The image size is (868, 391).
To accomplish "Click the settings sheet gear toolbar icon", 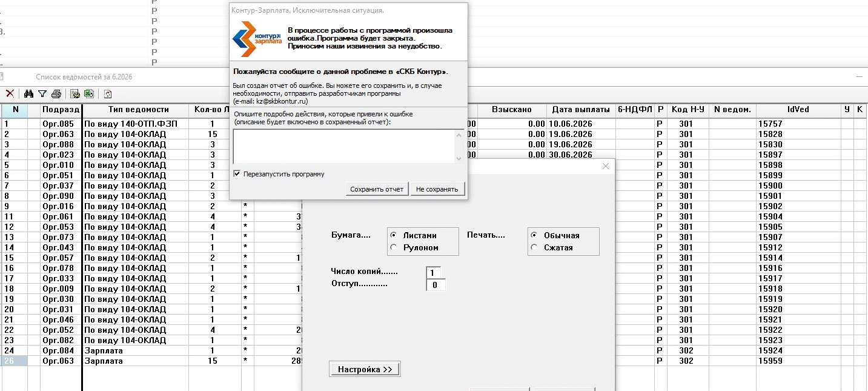I will [76, 94].
